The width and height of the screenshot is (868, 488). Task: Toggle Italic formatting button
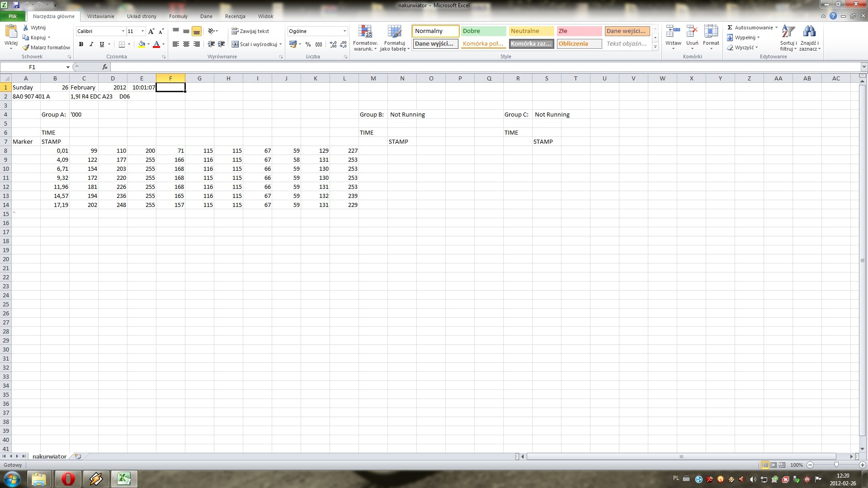(x=91, y=44)
